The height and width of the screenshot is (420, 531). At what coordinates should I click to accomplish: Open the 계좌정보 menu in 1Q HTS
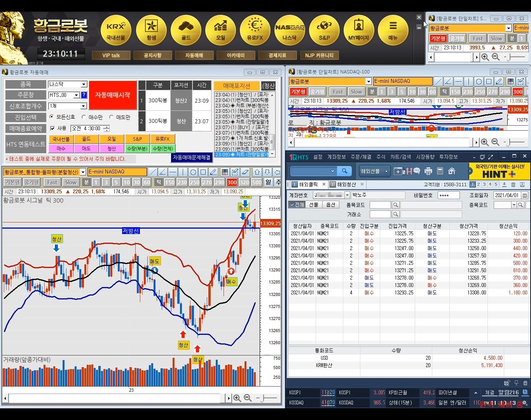336,157
